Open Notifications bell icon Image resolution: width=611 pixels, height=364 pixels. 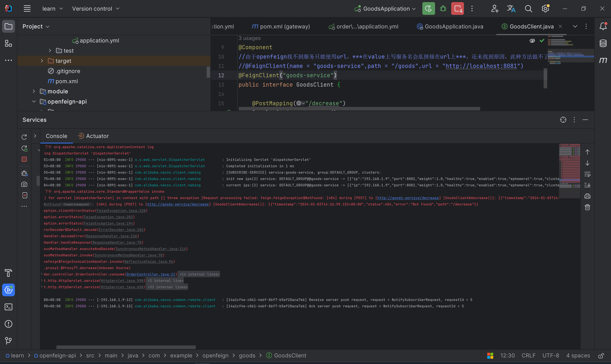coord(603,26)
